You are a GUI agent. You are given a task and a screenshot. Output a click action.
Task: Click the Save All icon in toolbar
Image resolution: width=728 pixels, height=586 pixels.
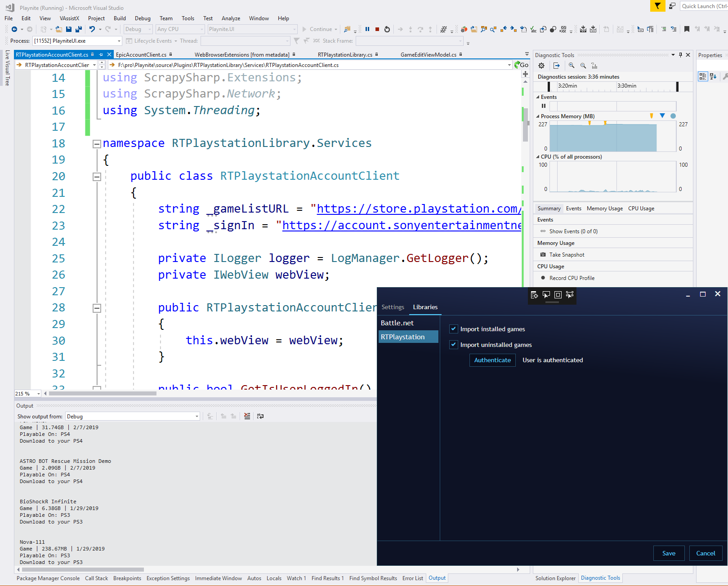pos(77,29)
